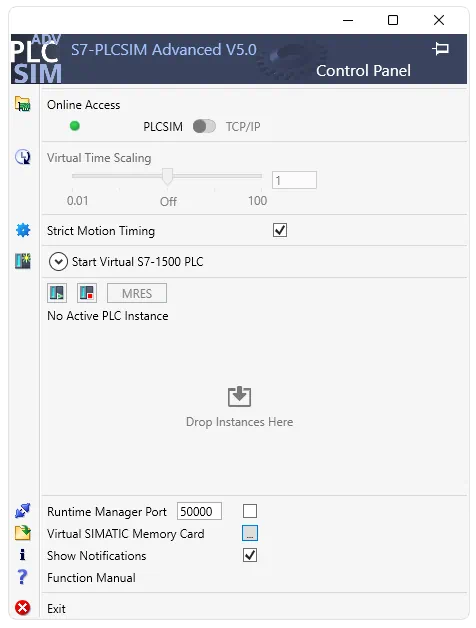Enable the Runtime Manager Port checkbox
Screen dimensions: 476x628
[x=250, y=511]
